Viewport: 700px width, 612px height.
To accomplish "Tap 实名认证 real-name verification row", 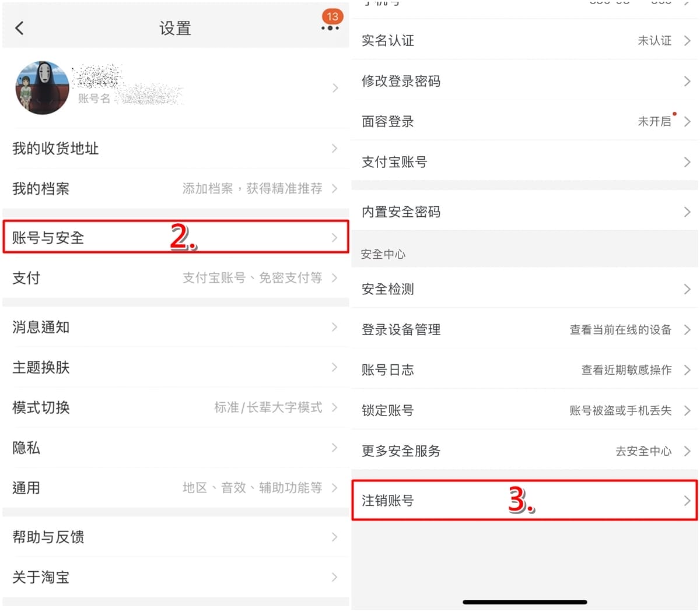I will point(524,40).
